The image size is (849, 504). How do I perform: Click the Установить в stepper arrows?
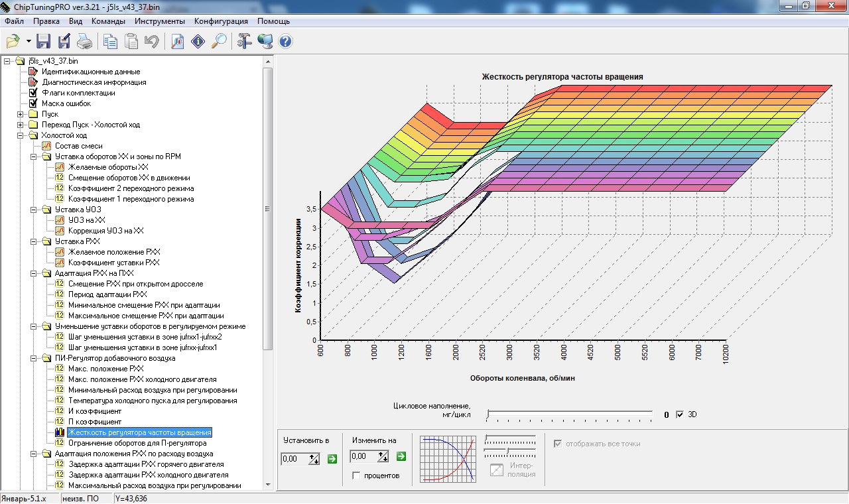(314, 458)
